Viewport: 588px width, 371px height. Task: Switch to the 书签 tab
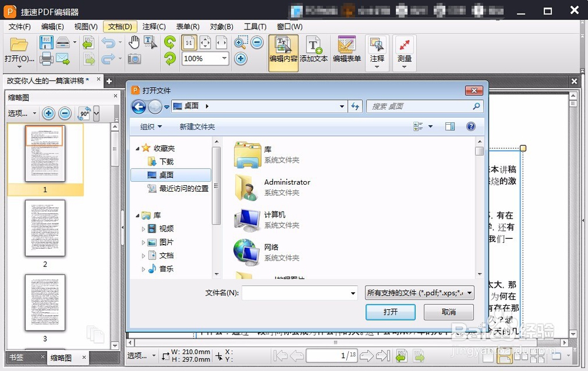15,356
